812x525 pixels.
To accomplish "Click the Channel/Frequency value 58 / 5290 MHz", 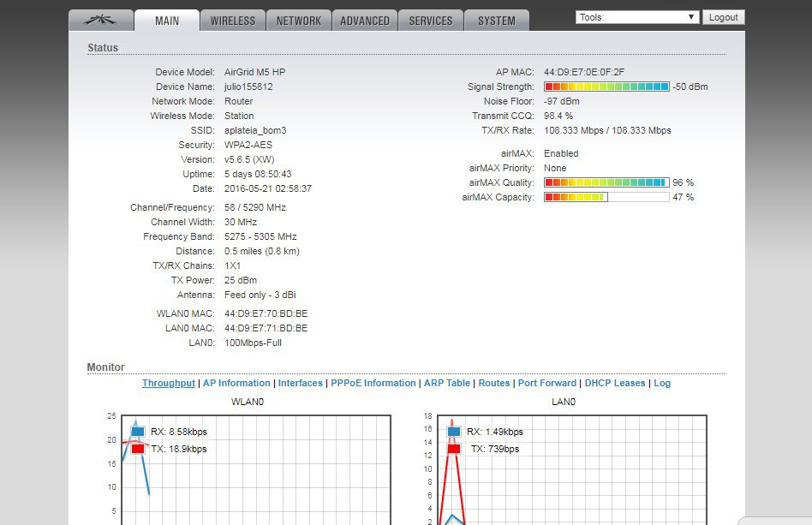I will [x=255, y=207].
